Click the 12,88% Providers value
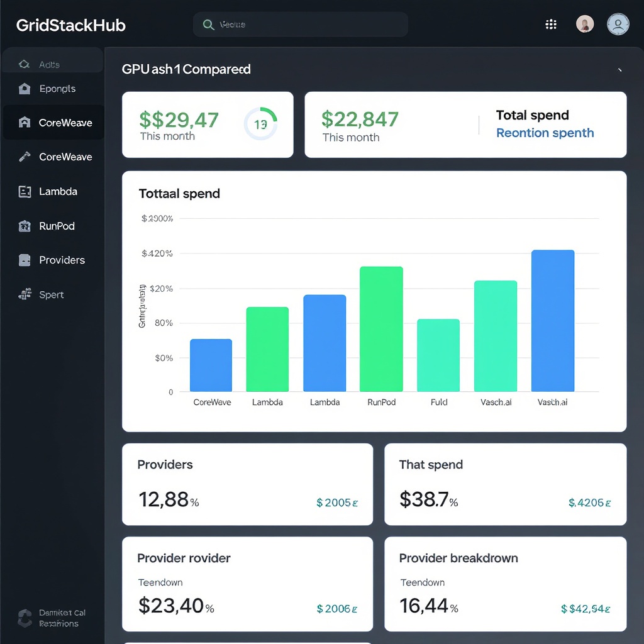 [169, 499]
